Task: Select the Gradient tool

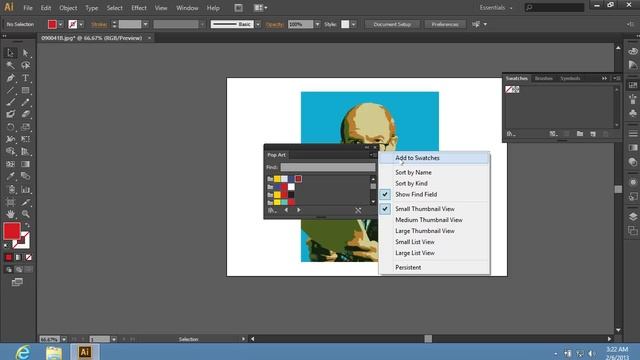Action: point(26,164)
